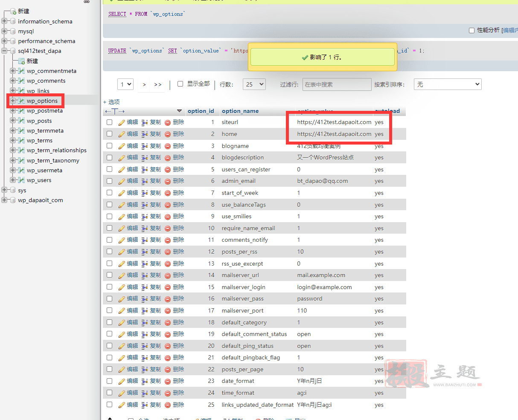Go to next page with > button
This screenshot has width=518, height=420.
[x=144, y=84]
